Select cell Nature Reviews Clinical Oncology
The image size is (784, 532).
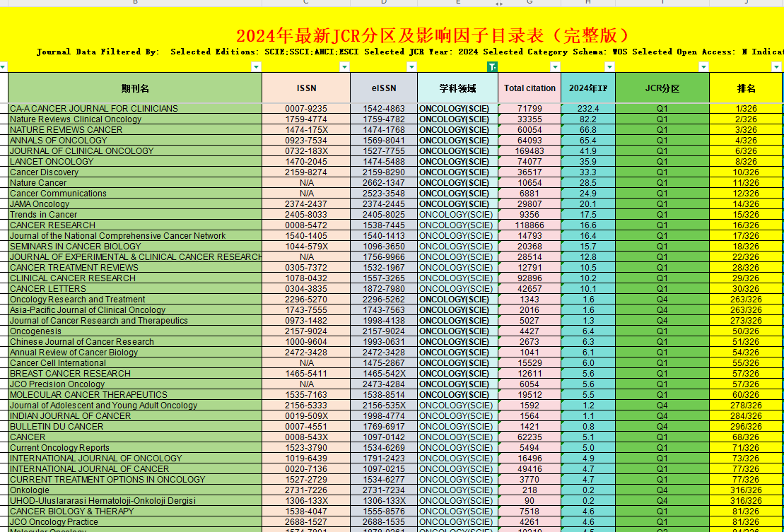[x=135, y=119]
